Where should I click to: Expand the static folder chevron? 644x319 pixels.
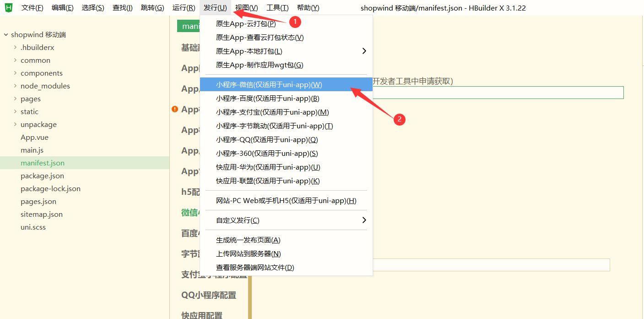[x=16, y=112]
